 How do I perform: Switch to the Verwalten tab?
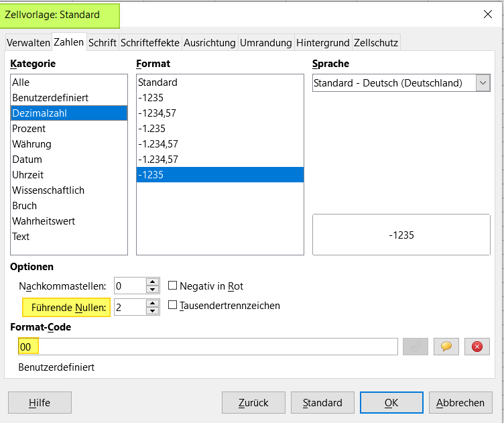(x=28, y=43)
